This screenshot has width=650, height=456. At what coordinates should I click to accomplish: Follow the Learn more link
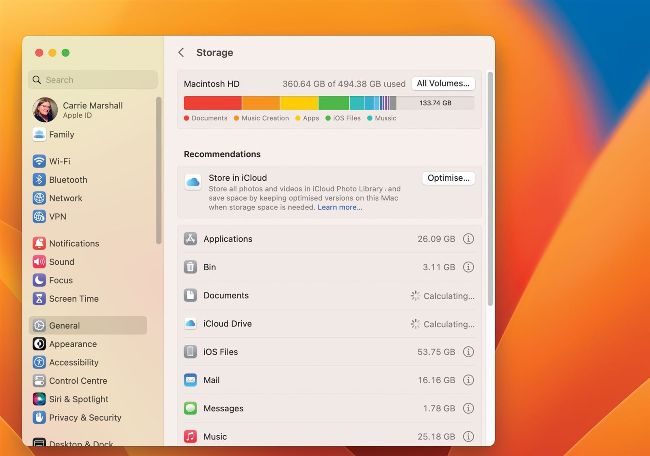pos(340,207)
